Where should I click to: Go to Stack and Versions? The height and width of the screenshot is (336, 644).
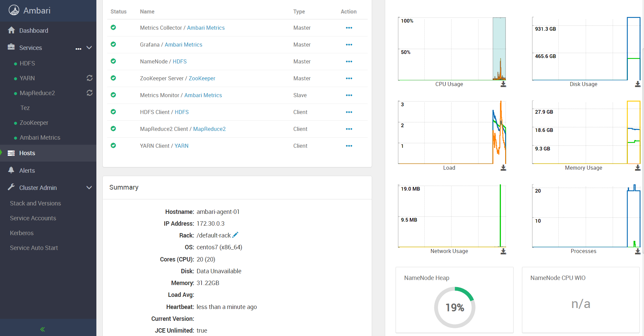click(x=35, y=203)
